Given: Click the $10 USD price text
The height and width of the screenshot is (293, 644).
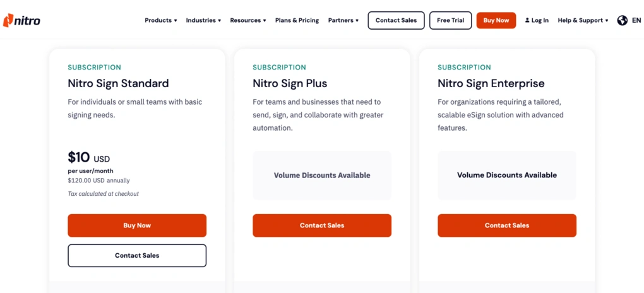Looking at the screenshot, I should tap(89, 157).
